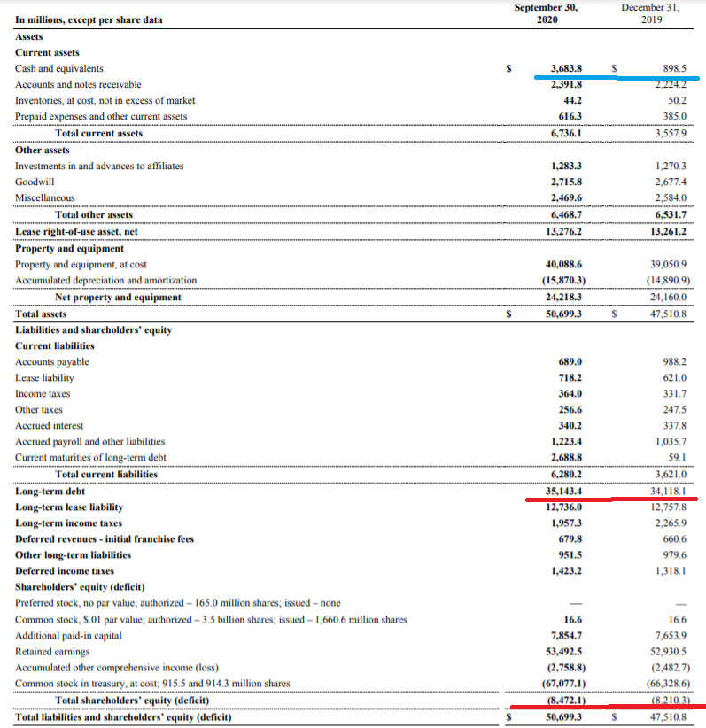Click the 6,531.7 total other assets value
706x728 pixels.
[x=671, y=214]
